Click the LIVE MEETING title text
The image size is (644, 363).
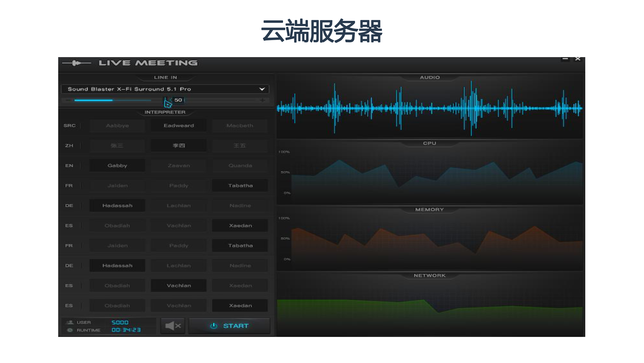(148, 63)
